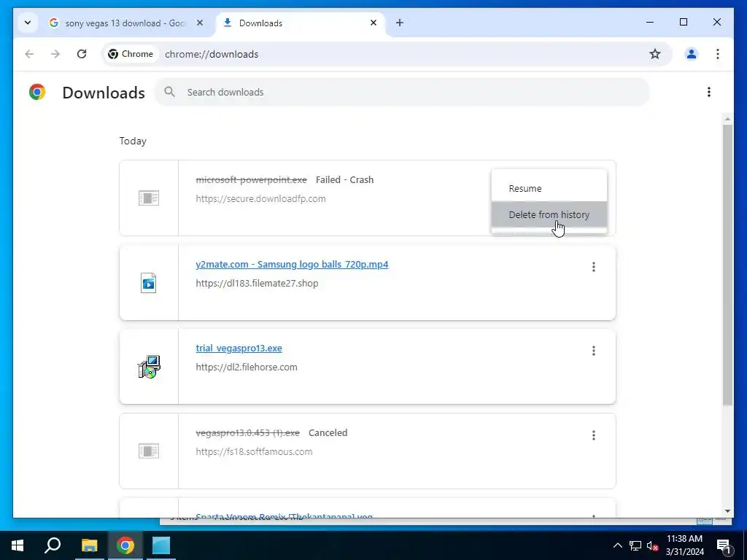Click the canceled vegaspro13.0.453 (1).exe name
This screenshot has width=747, height=560.
[x=248, y=433]
